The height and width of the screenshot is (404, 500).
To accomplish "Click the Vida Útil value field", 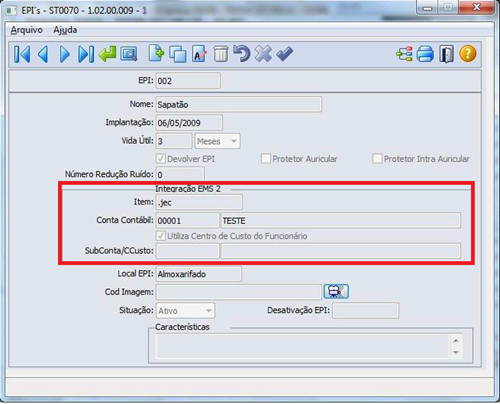I will point(174,141).
